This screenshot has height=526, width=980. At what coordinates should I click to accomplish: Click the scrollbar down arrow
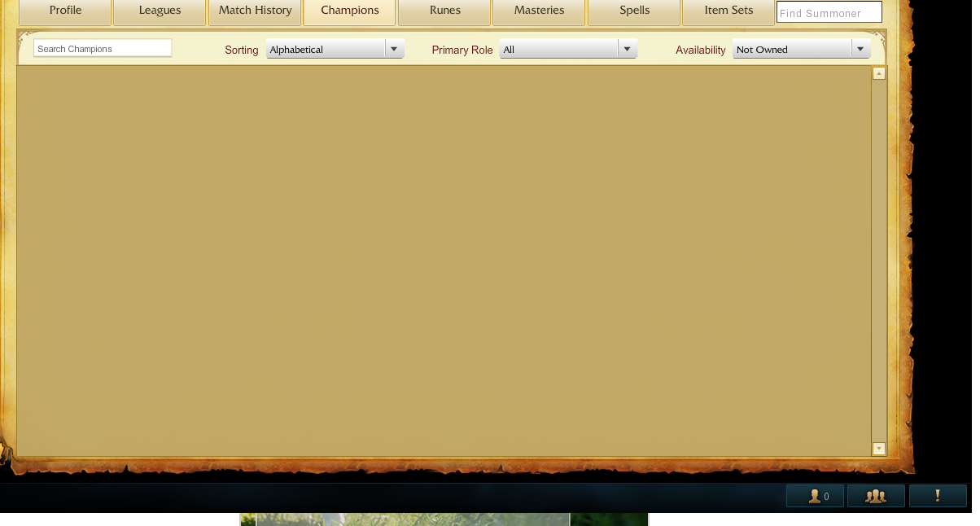[879, 449]
